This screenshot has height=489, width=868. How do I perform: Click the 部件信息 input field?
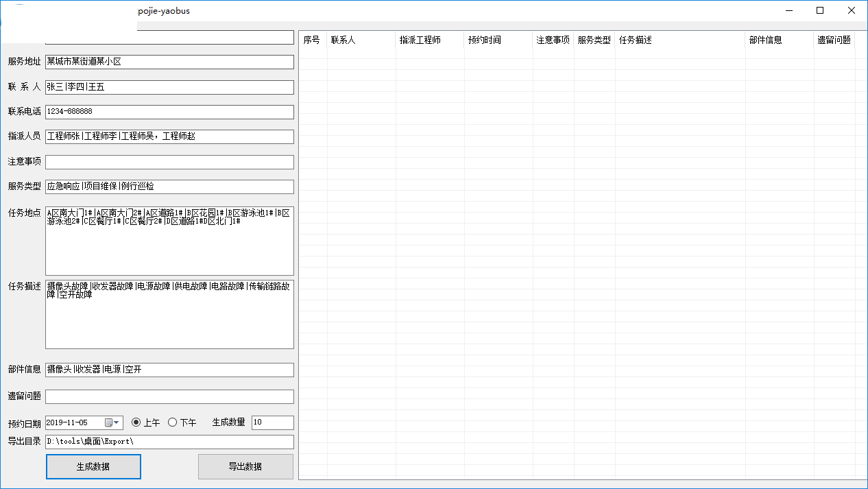(x=169, y=370)
